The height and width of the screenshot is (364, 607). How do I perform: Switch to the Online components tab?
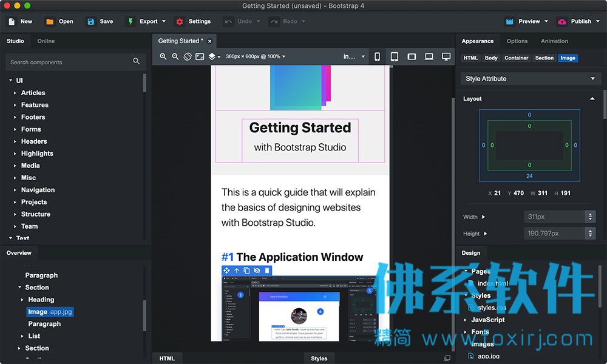46,41
